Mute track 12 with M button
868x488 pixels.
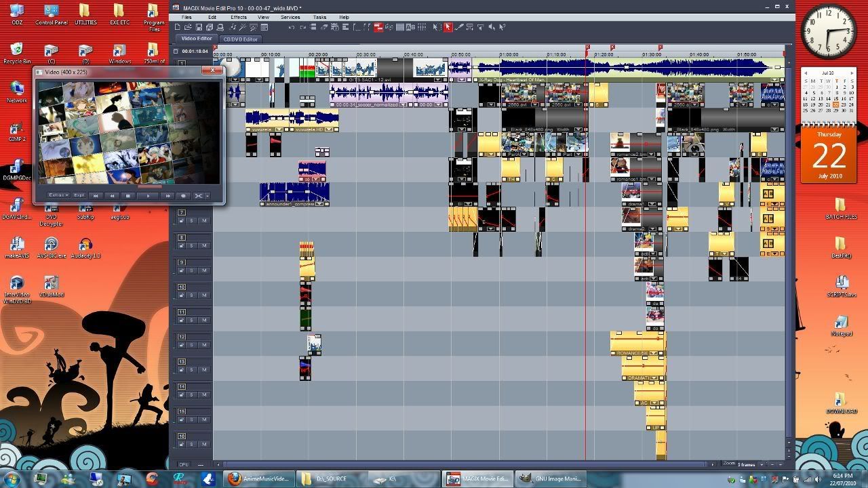click(203, 344)
